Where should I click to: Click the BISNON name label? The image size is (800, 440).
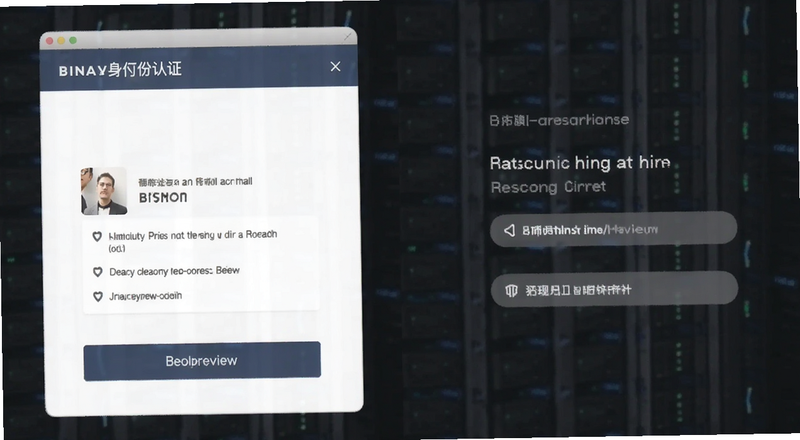pos(163,198)
